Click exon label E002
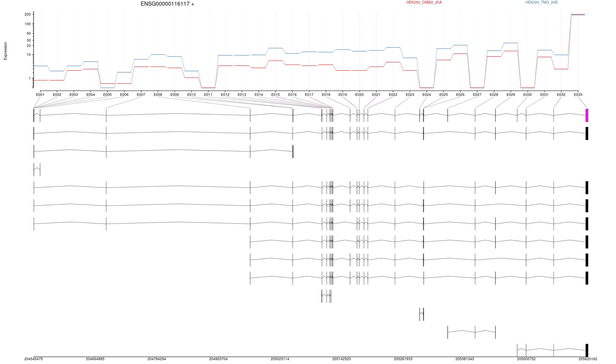 pyautogui.click(x=57, y=95)
